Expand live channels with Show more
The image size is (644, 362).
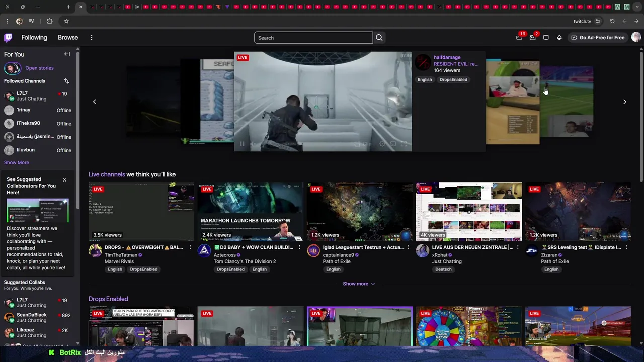(359, 284)
